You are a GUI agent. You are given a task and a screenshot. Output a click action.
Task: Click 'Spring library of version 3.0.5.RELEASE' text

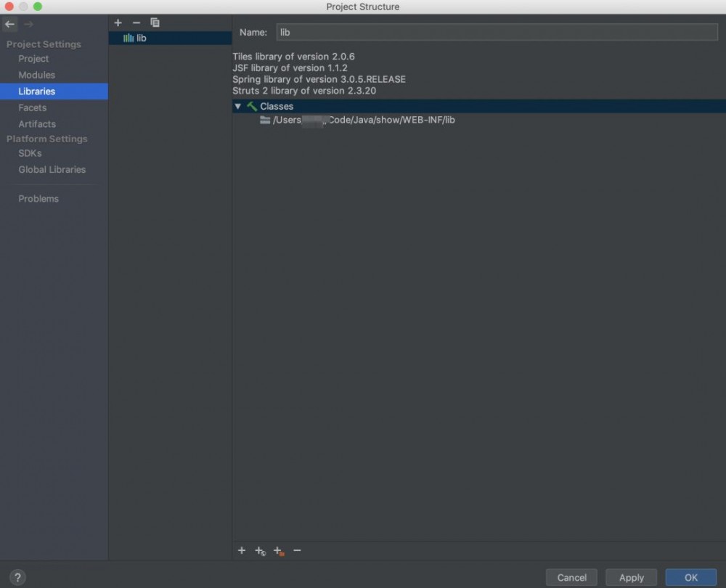[319, 79]
